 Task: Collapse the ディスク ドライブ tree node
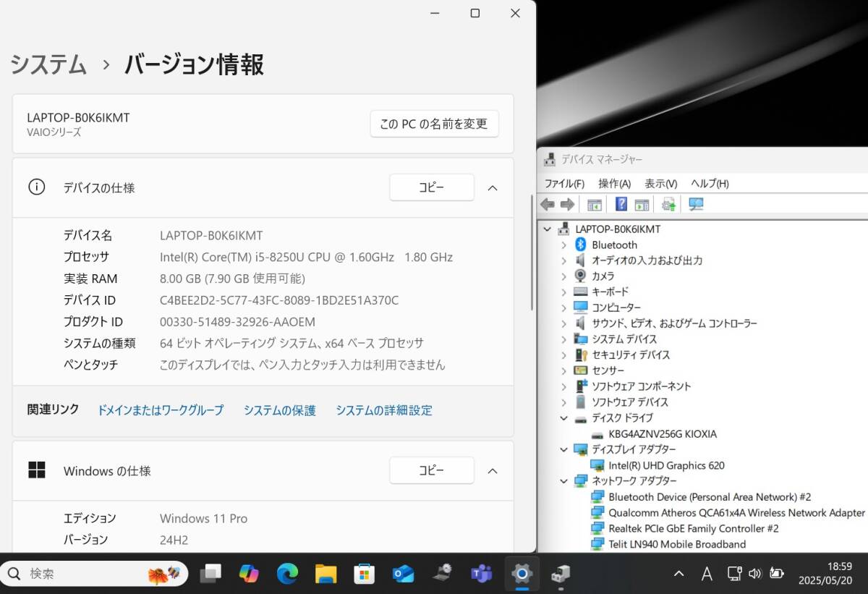click(x=564, y=418)
